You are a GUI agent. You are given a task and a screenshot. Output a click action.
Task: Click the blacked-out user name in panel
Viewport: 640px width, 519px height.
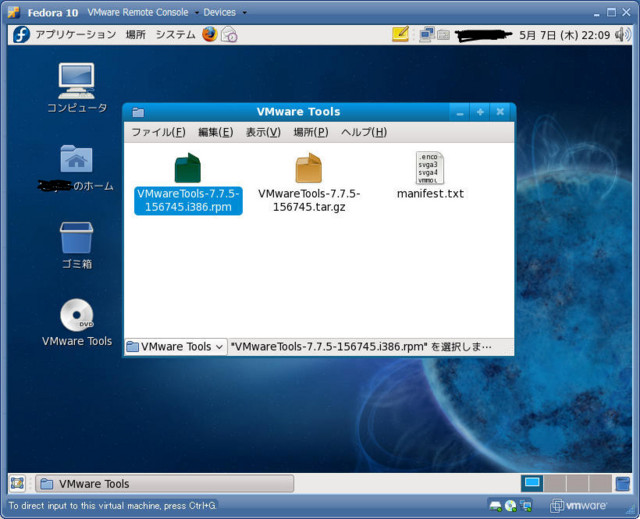[x=483, y=35]
